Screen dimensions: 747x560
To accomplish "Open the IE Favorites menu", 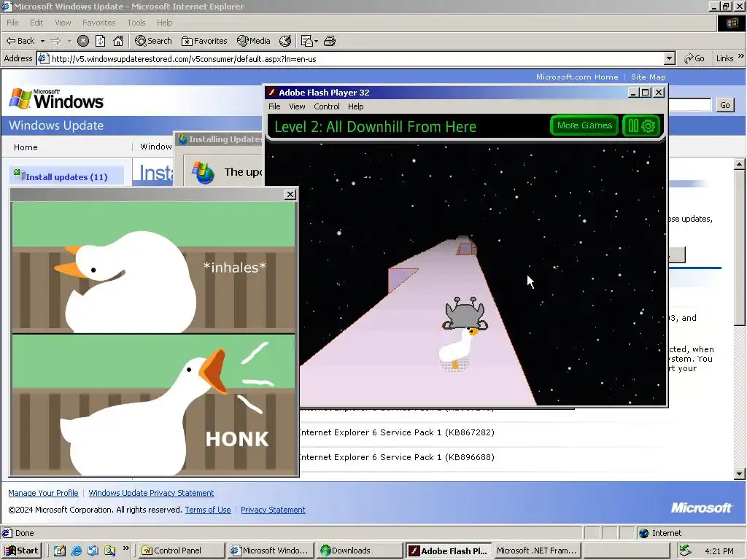I will (98, 23).
